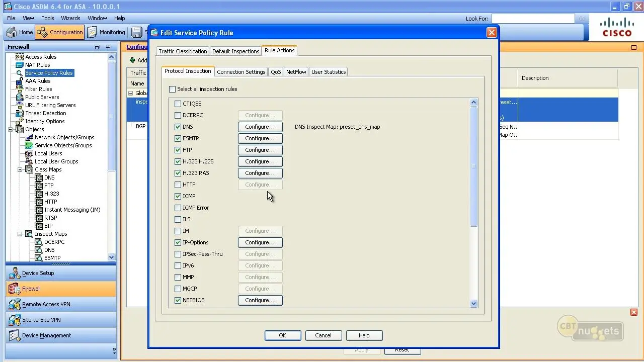Switch to Connection Settings tab
The image size is (644, 362).
[x=241, y=72]
